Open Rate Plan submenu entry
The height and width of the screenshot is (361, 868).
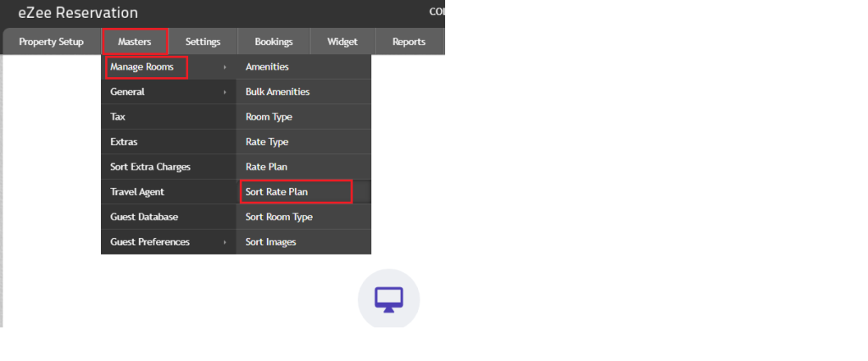tap(303, 167)
